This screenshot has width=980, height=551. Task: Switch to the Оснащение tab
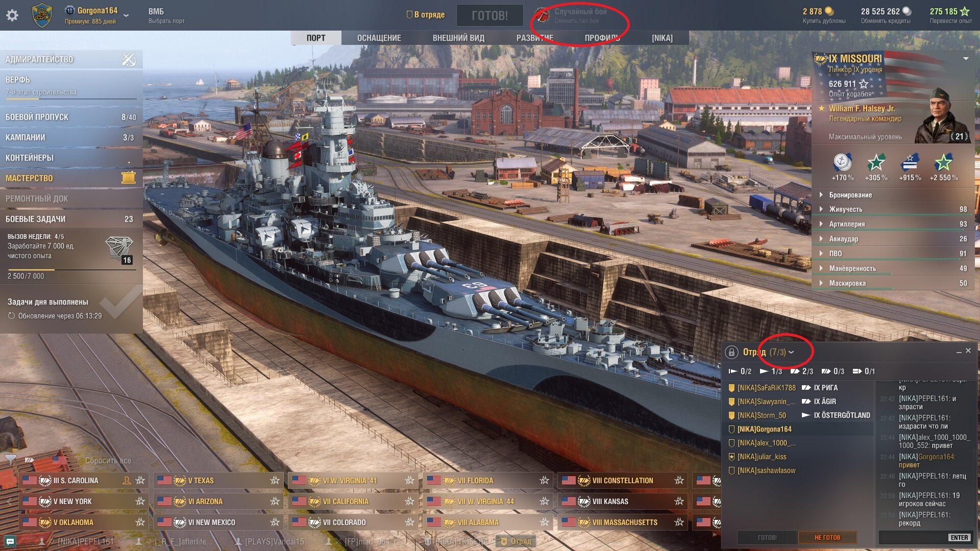coord(379,38)
